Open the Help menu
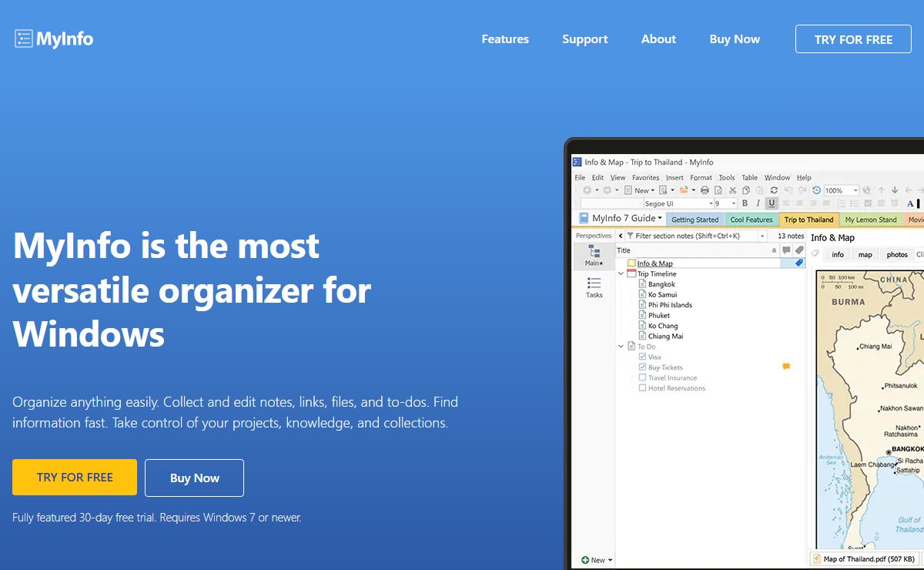 click(x=804, y=178)
